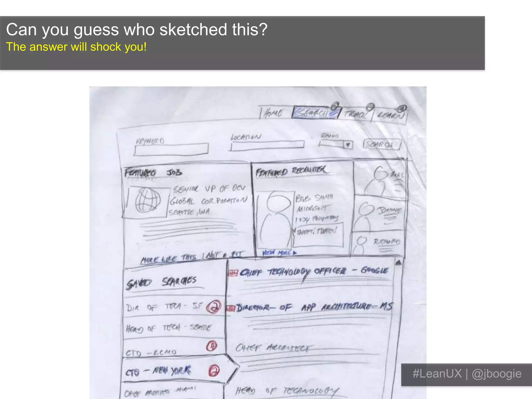Click the New flag beside Chief Technology Officer
532x399 pixels.
(x=233, y=273)
